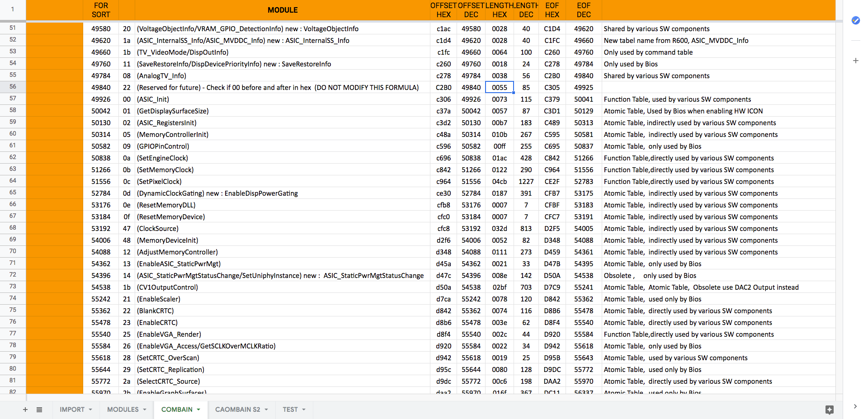The image size is (868, 419).
Task: Click the get add-ons plus icon
Action: click(855, 61)
